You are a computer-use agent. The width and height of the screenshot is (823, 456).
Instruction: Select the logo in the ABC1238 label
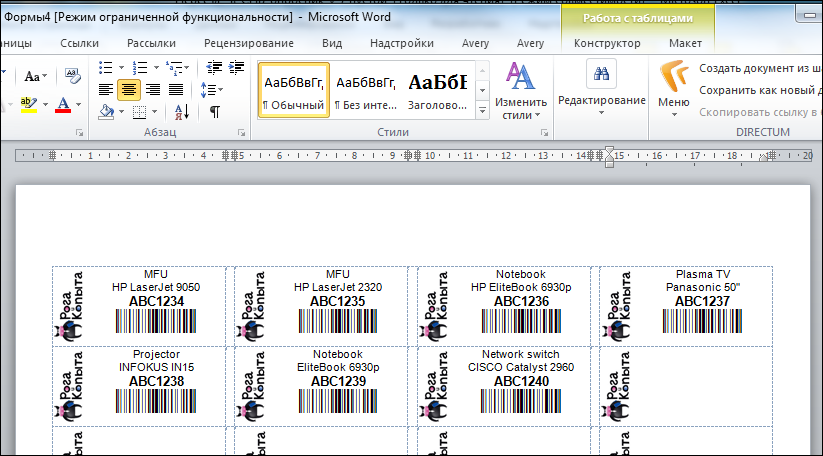coord(70,387)
